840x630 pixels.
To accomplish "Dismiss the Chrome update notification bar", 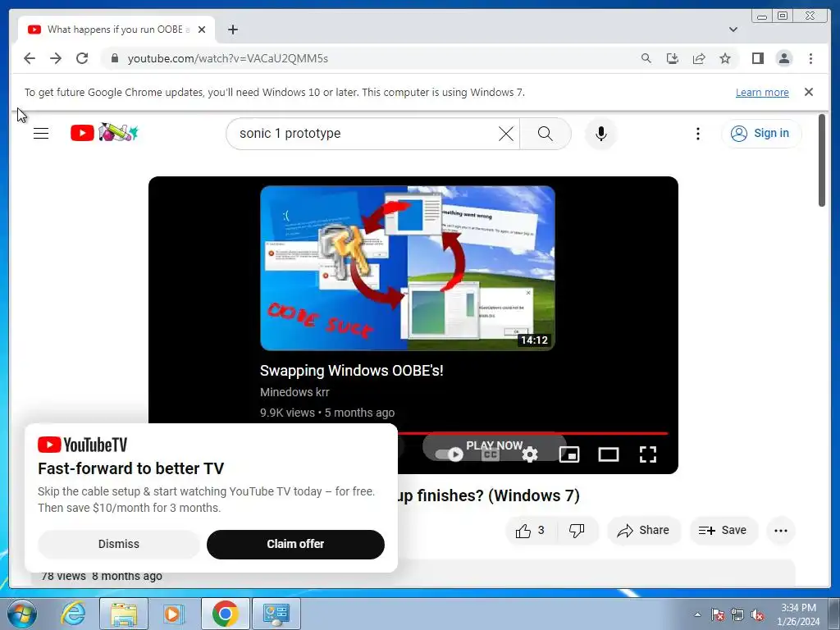I will point(809,92).
